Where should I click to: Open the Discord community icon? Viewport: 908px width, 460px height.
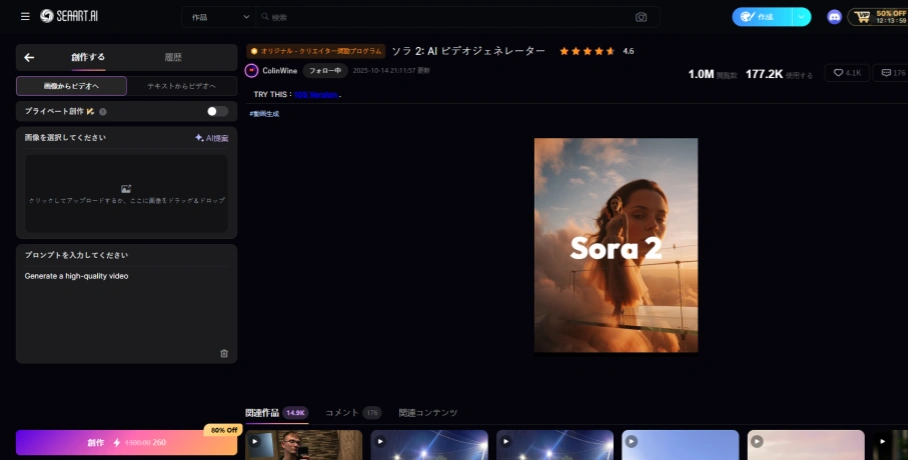(x=834, y=17)
